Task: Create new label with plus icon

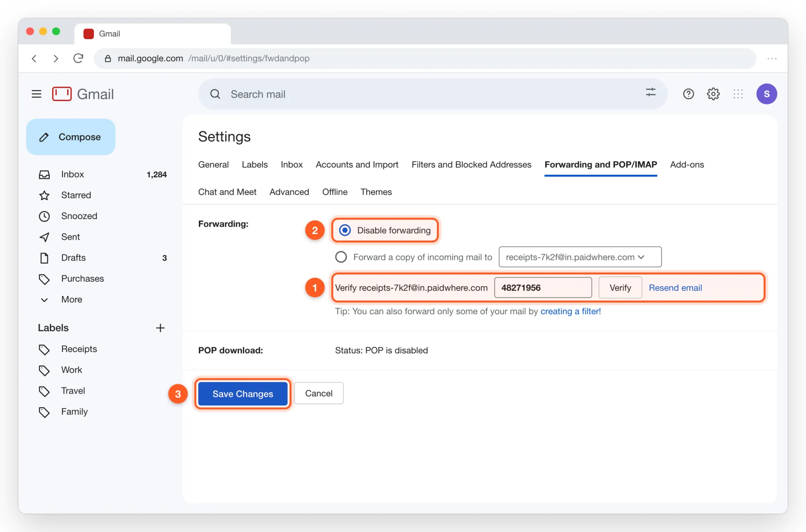Action: (x=160, y=328)
